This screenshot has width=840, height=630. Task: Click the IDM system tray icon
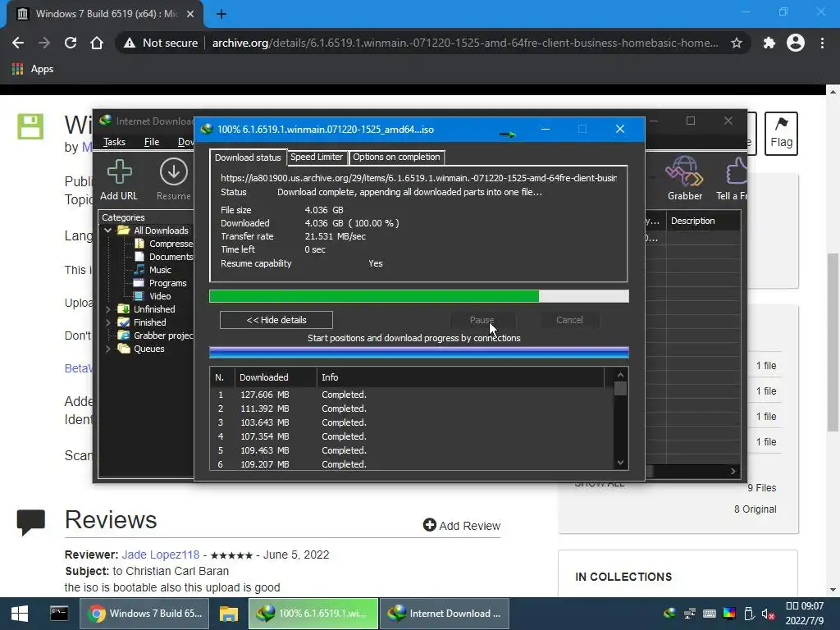[x=669, y=614]
